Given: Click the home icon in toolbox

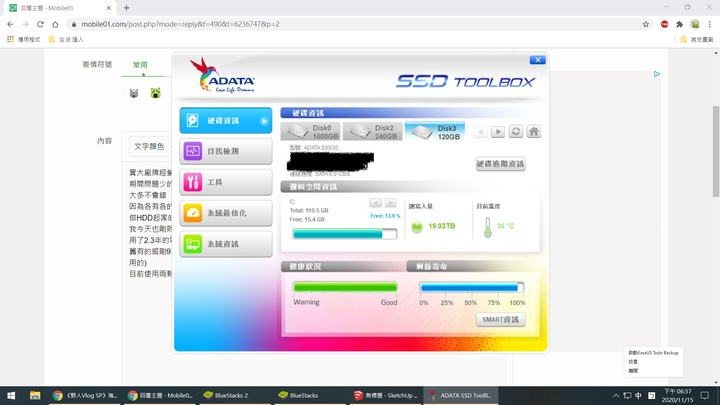Looking at the screenshot, I should (534, 132).
